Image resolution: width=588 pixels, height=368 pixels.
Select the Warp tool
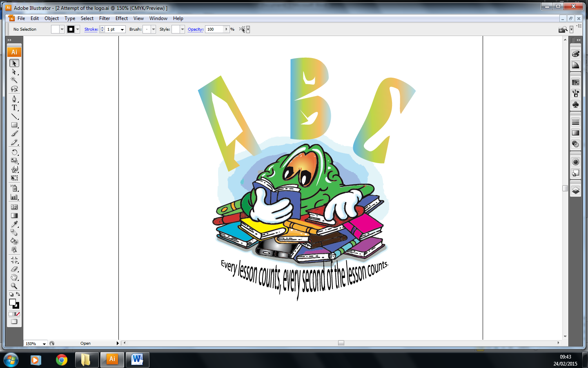(14, 169)
